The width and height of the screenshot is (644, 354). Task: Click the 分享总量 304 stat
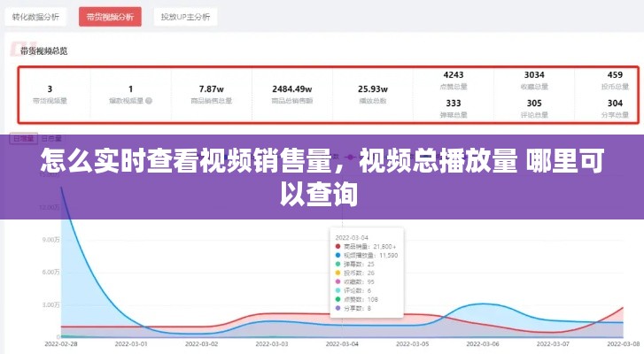[615, 108]
